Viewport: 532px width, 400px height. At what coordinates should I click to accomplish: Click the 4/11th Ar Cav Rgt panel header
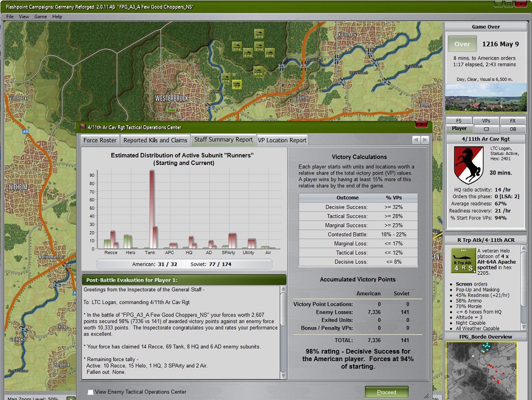click(x=486, y=139)
